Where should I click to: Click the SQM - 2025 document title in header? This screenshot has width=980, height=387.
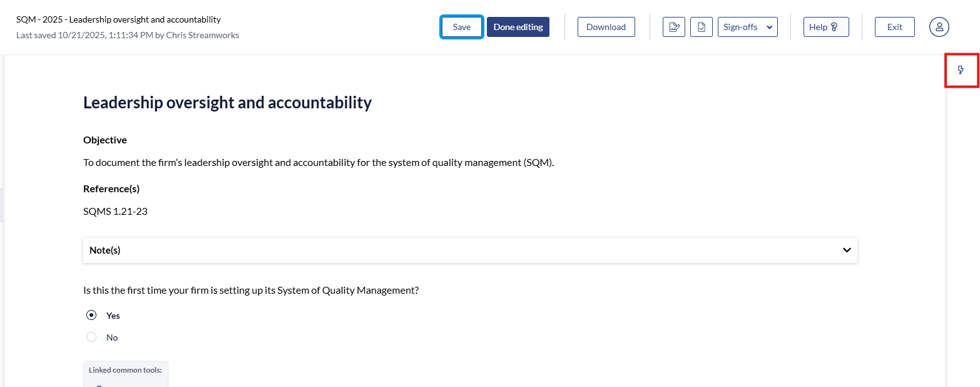(x=118, y=20)
